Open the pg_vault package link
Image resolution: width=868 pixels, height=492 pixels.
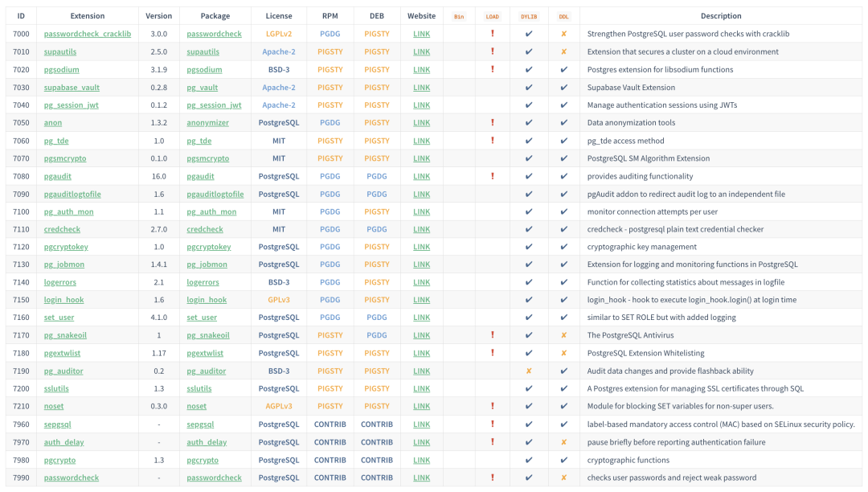(202, 88)
